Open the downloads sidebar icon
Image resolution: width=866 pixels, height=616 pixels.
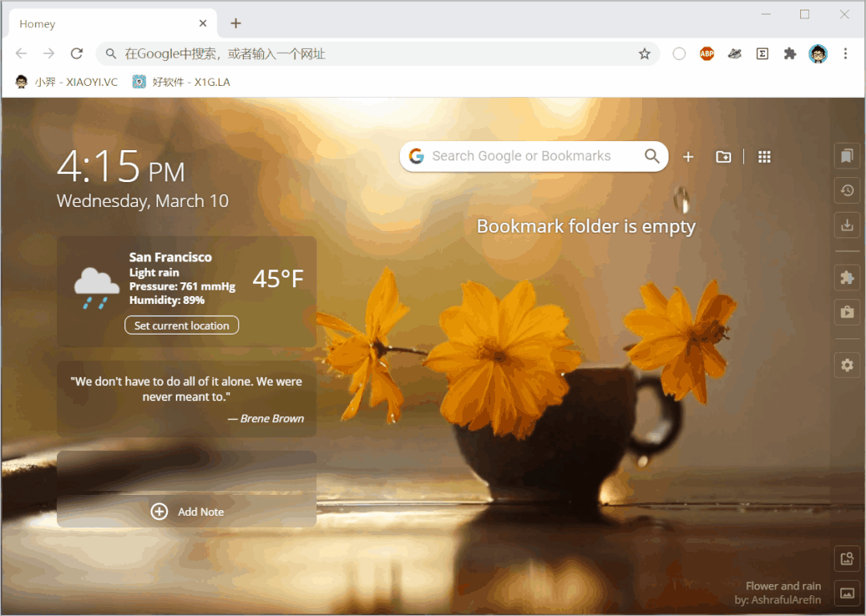847,225
